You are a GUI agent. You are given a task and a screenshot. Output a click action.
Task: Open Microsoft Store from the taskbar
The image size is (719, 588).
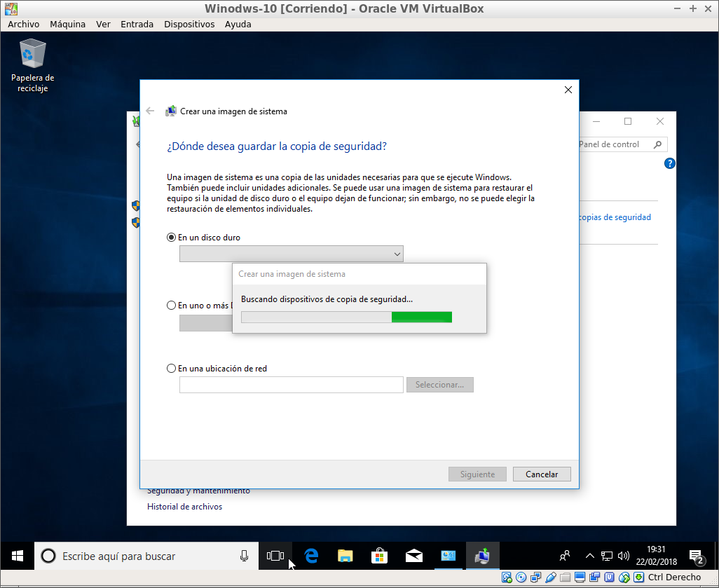point(379,556)
